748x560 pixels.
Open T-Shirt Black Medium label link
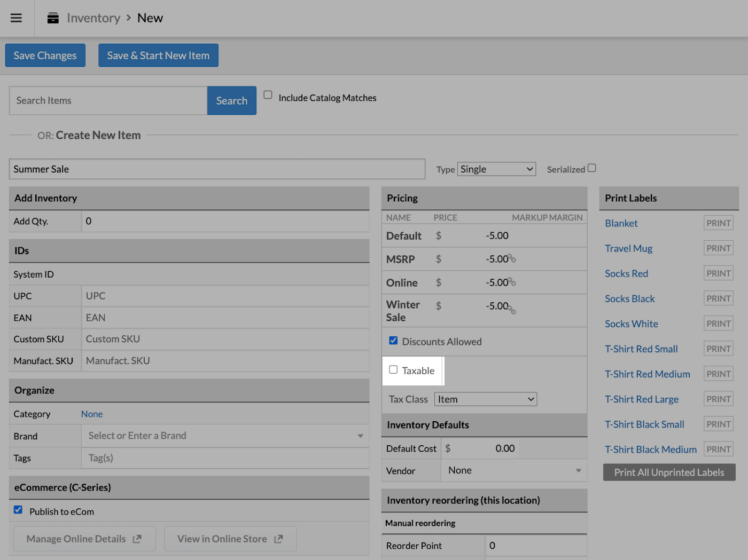(651, 449)
